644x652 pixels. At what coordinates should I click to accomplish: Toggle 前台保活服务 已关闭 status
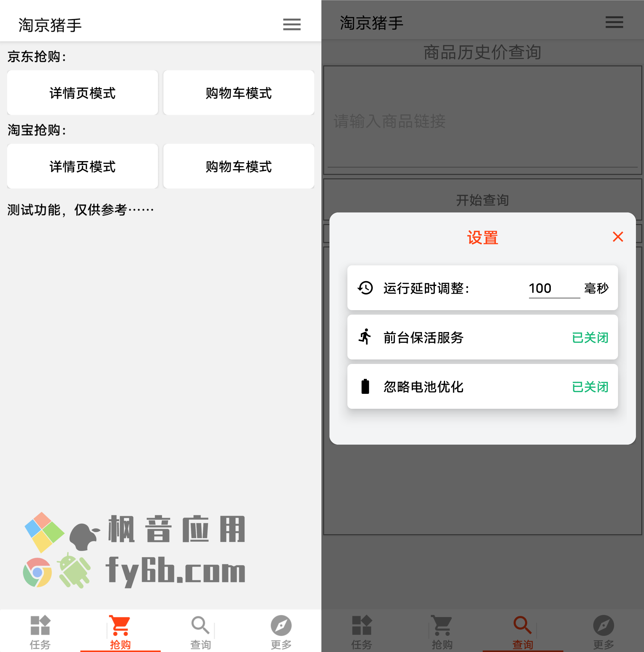[x=590, y=337]
